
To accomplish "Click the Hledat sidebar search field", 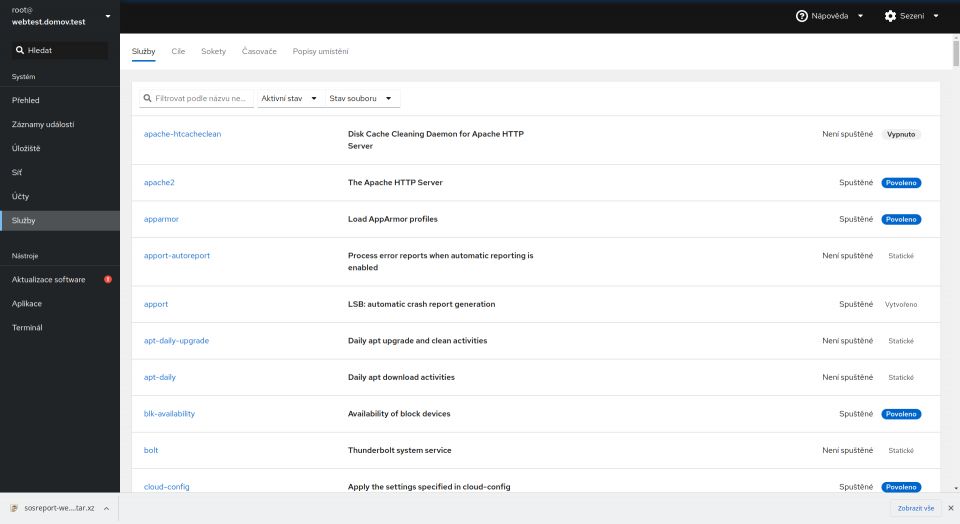I will pos(60,50).
